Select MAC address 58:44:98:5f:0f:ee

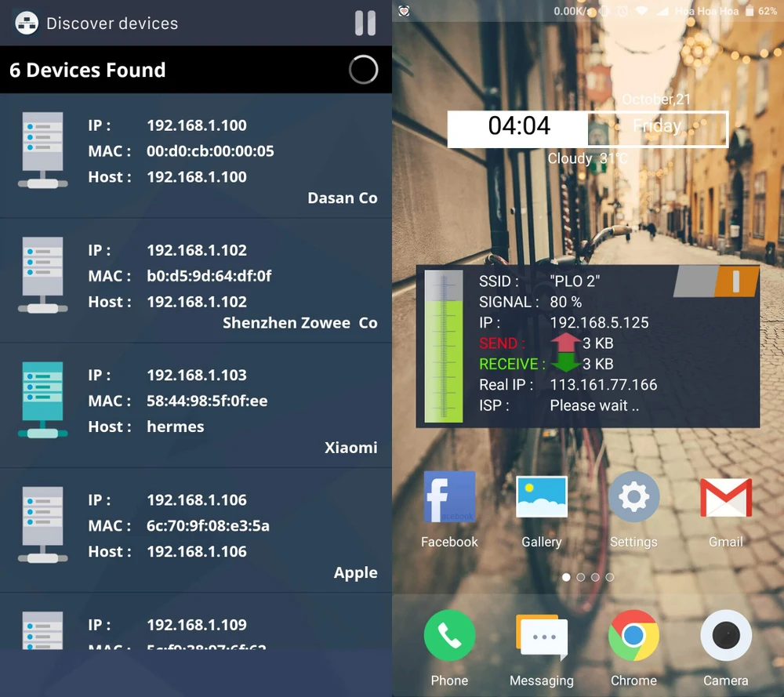[207, 401]
